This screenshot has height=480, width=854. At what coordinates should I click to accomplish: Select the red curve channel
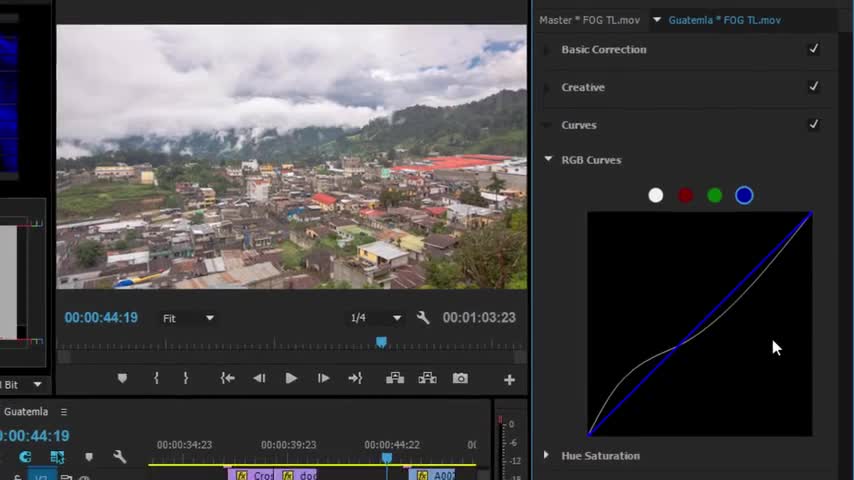(x=685, y=195)
